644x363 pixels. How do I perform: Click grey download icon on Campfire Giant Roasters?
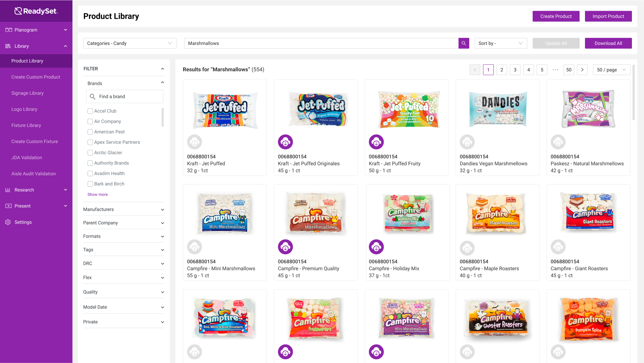(x=558, y=247)
